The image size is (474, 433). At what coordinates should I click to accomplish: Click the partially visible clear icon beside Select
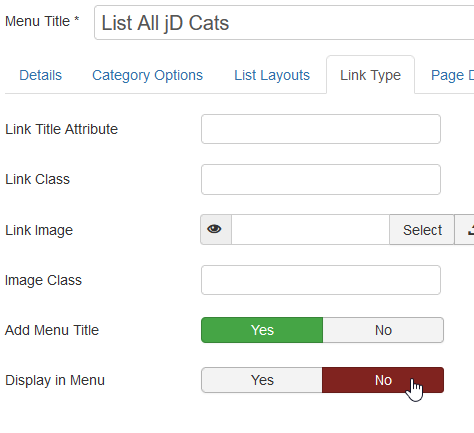point(465,230)
